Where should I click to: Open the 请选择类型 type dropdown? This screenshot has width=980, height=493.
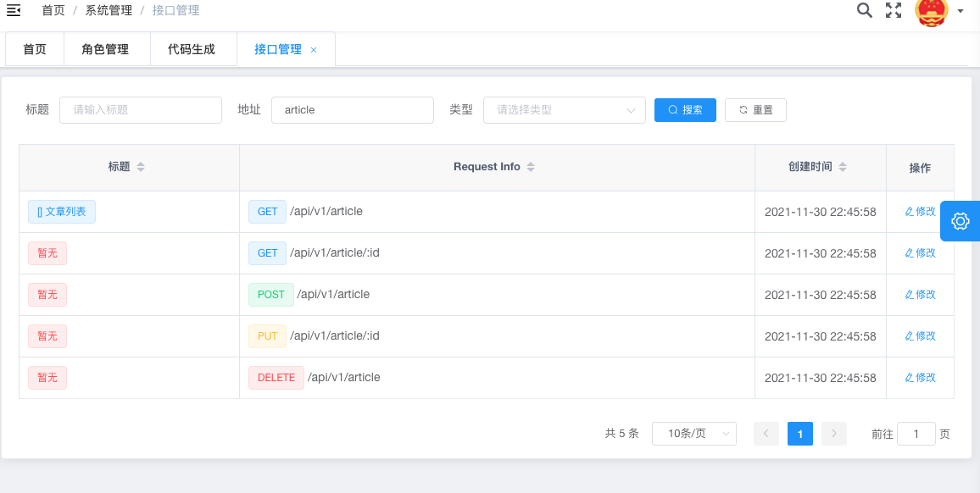(x=564, y=109)
